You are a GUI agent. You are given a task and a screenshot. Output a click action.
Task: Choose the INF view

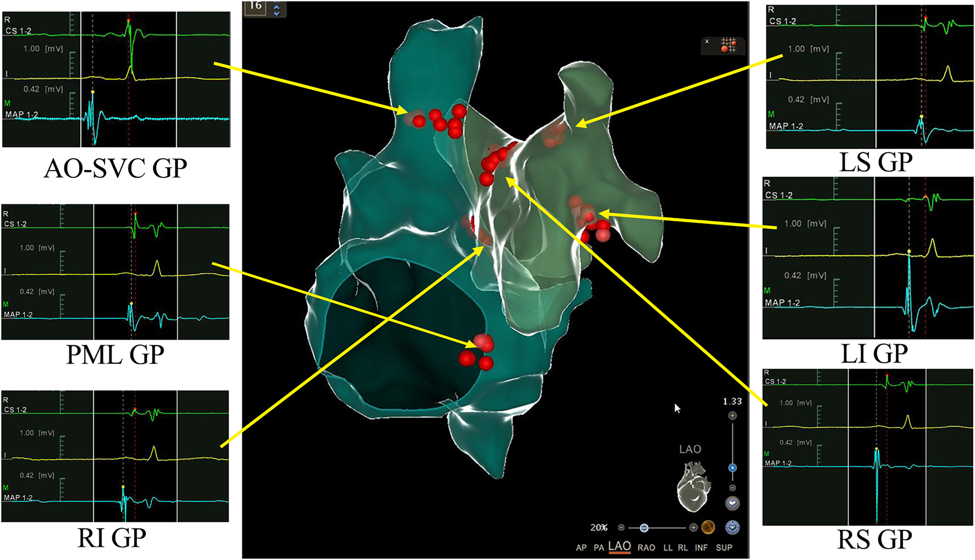(x=701, y=548)
